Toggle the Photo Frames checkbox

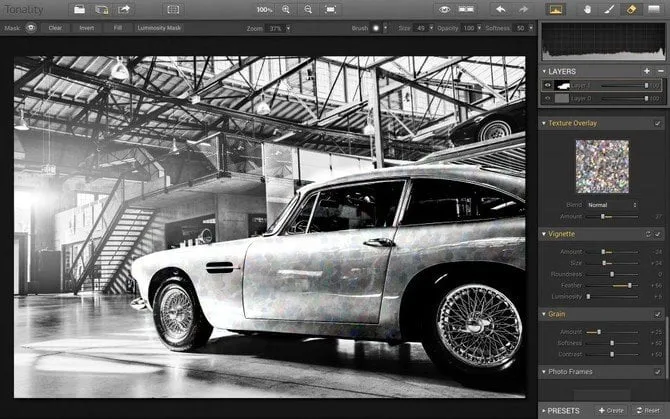tap(657, 372)
